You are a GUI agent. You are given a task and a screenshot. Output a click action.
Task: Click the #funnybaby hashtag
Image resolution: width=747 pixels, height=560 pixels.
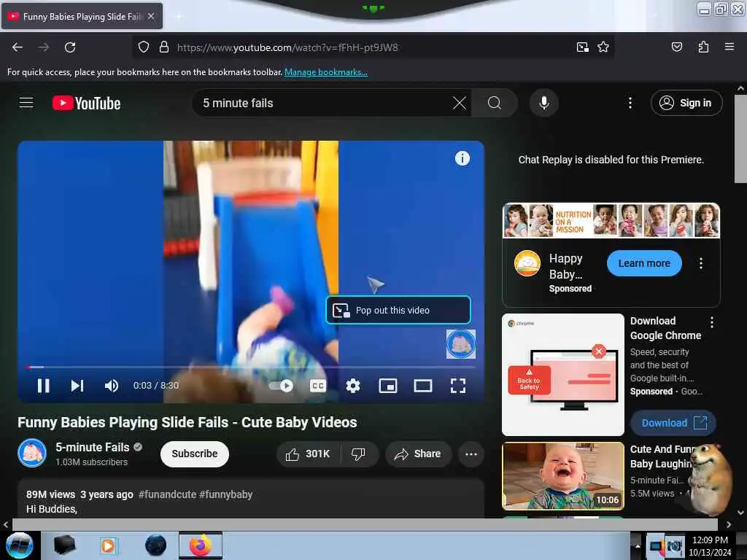[x=226, y=494]
